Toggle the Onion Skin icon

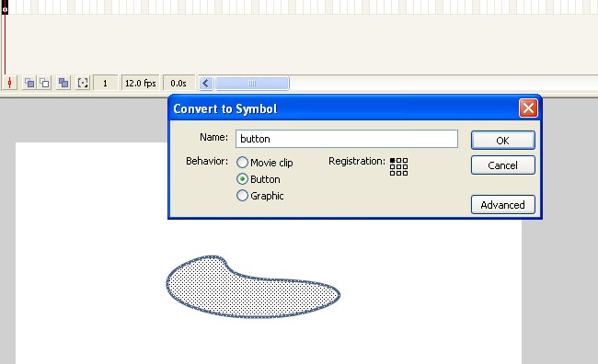tap(29, 83)
